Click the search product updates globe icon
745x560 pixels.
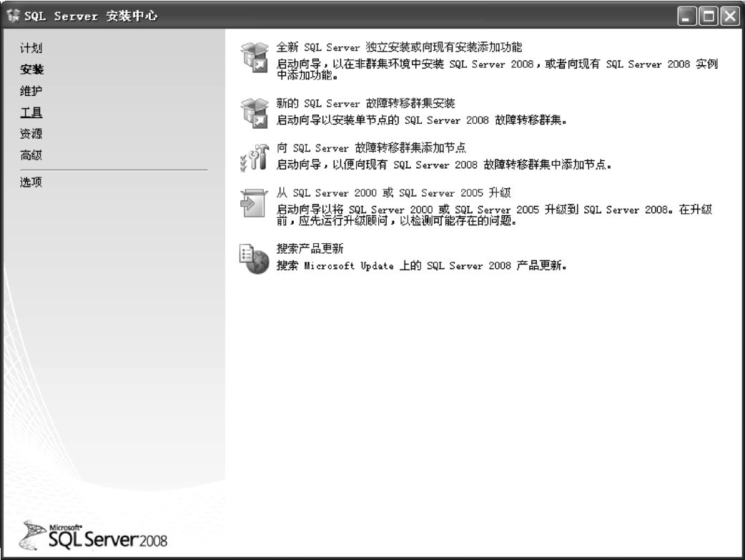(255, 259)
